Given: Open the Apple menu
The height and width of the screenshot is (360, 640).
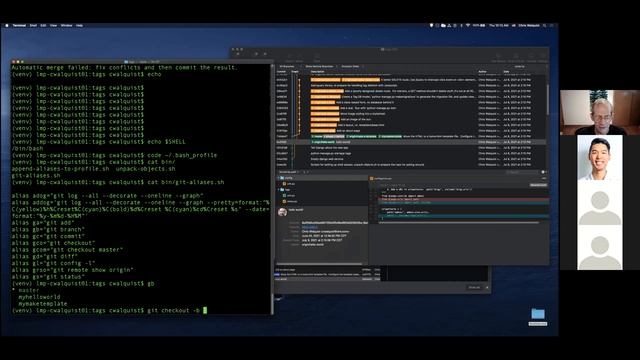Looking at the screenshot, I should click(7, 25).
